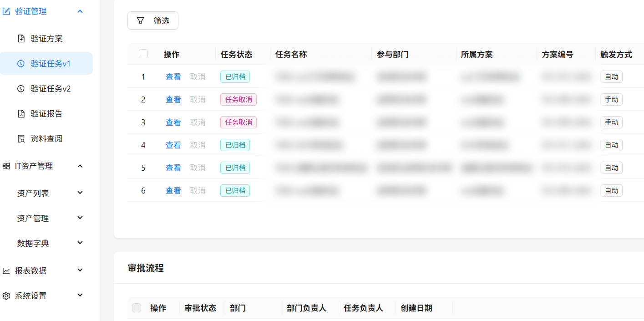Toggle the select-all checkbox in 审批流程 table

[x=137, y=308]
